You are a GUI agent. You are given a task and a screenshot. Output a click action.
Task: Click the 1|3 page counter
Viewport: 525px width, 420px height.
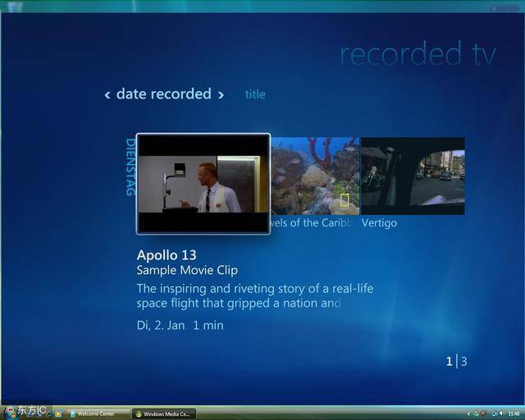tap(456, 362)
